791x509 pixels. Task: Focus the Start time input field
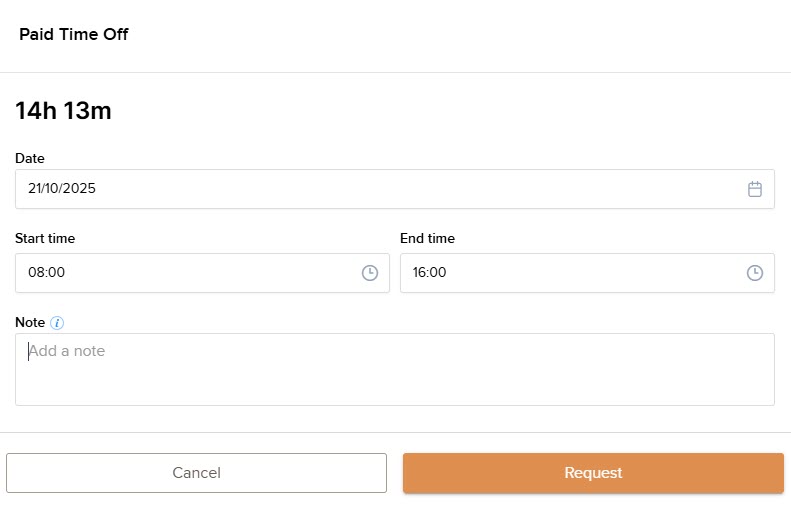(190, 273)
